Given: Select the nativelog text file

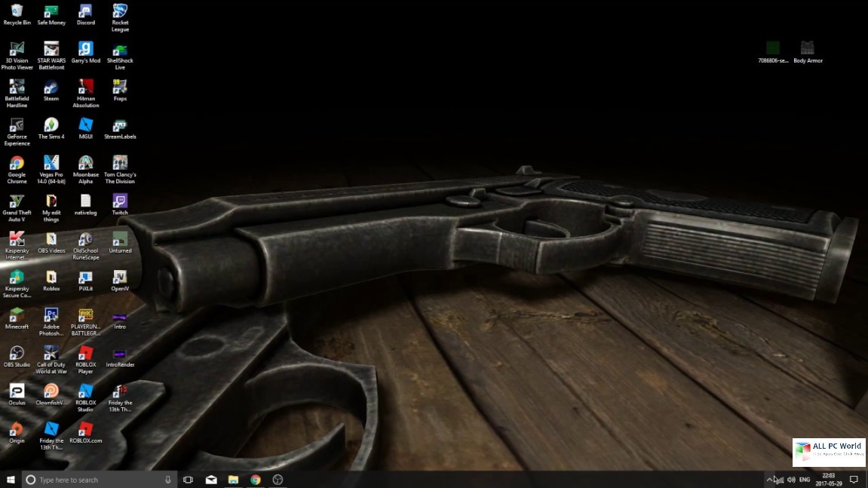Looking at the screenshot, I should pos(86,201).
